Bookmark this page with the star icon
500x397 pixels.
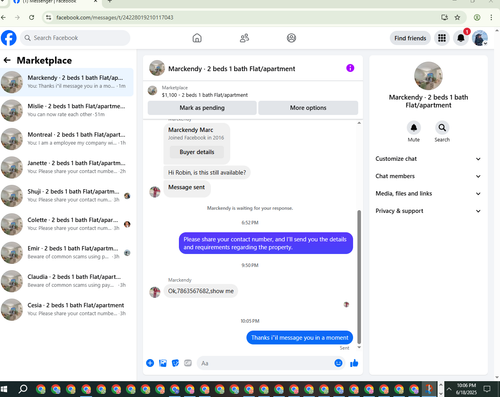(457, 17)
